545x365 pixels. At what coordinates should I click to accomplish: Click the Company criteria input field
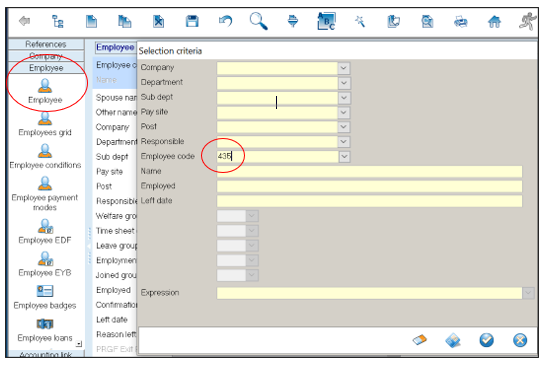(x=277, y=68)
